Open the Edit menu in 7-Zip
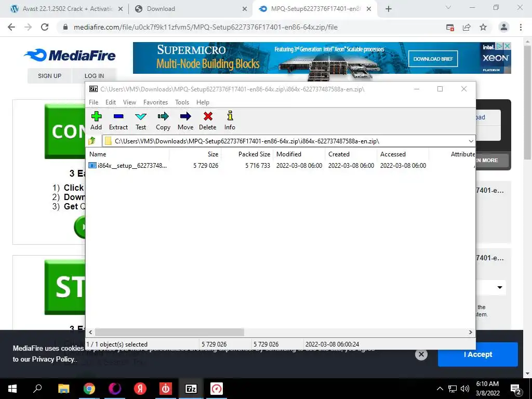The width and height of the screenshot is (532, 399). 111,102
